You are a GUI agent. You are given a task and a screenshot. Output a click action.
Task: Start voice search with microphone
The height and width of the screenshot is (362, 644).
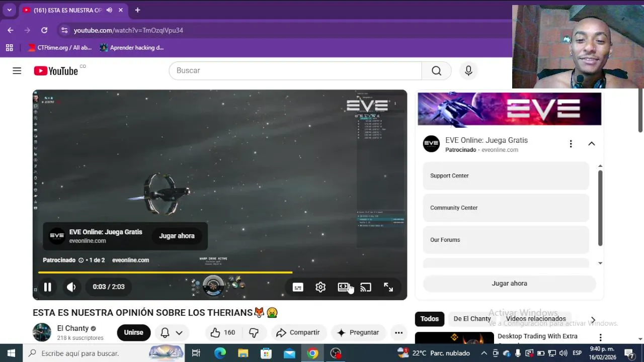468,70
